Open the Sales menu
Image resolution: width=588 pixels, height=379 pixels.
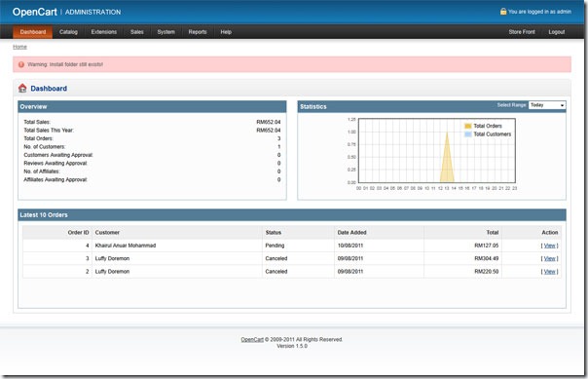[137, 32]
